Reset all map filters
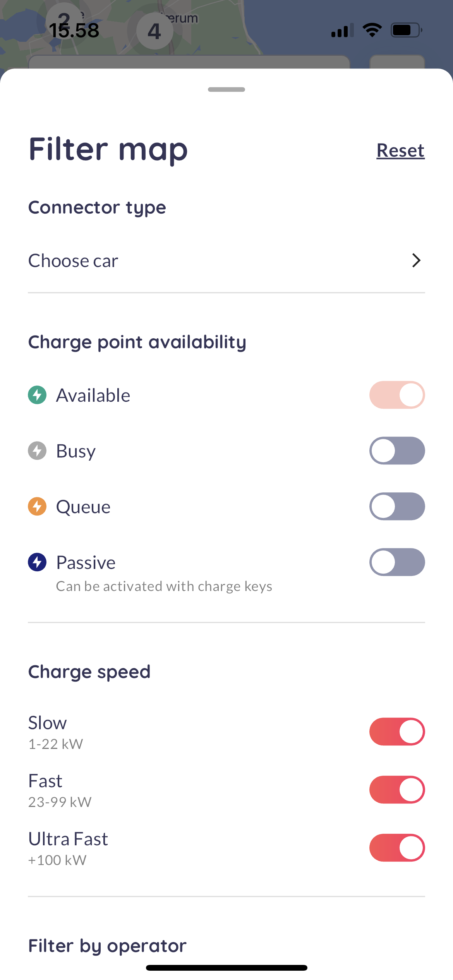Viewport: 453px width, 980px height. (400, 151)
